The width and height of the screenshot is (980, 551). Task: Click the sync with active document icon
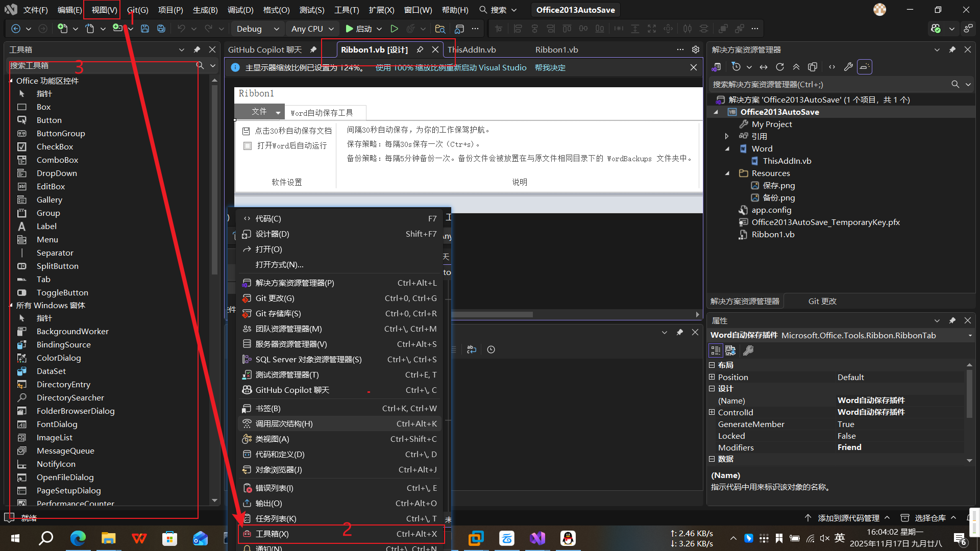click(x=763, y=66)
